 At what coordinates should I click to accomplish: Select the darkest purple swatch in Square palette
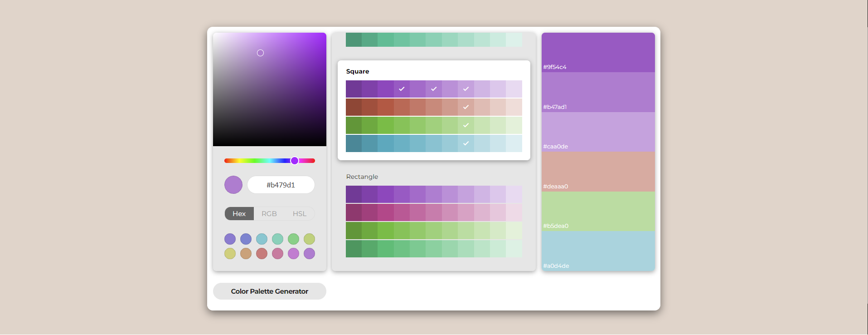click(x=354, y=89)
